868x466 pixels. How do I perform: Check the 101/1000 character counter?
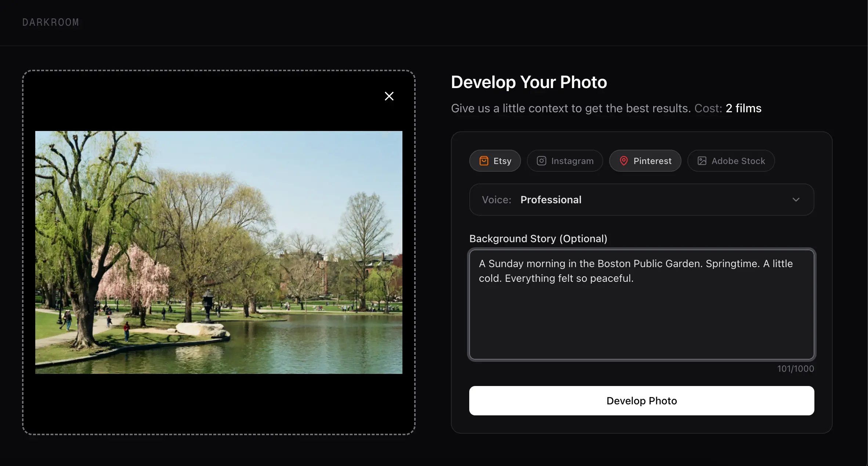(x=795, y=368)
